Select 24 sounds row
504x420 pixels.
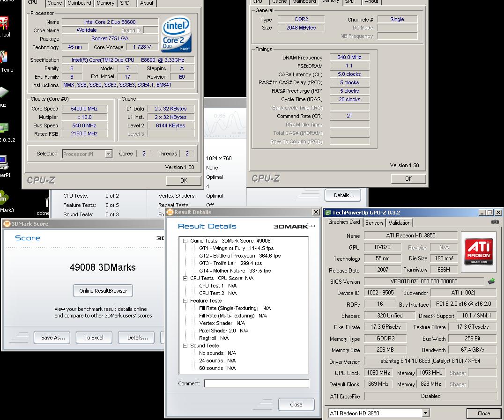(217, 361)
